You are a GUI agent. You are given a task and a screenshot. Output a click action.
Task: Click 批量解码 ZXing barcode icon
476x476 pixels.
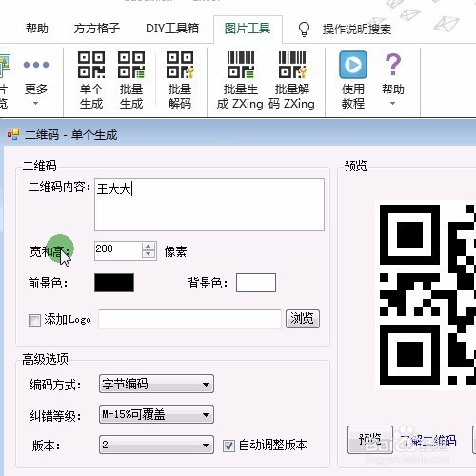[292, 65]
